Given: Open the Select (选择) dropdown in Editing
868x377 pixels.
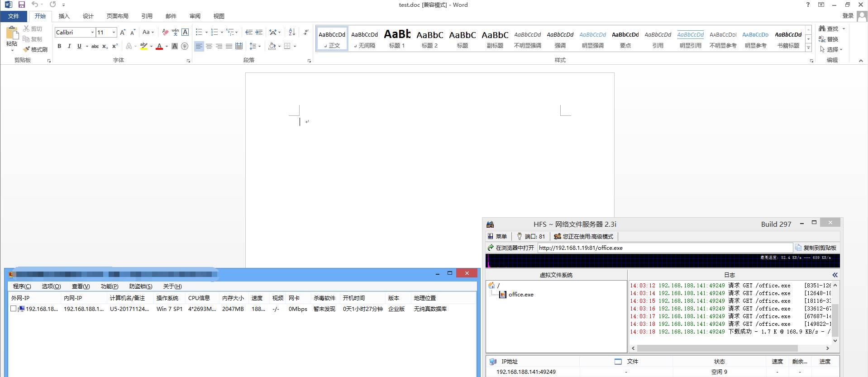Looking at the screenshot, I should coord(831,49).
